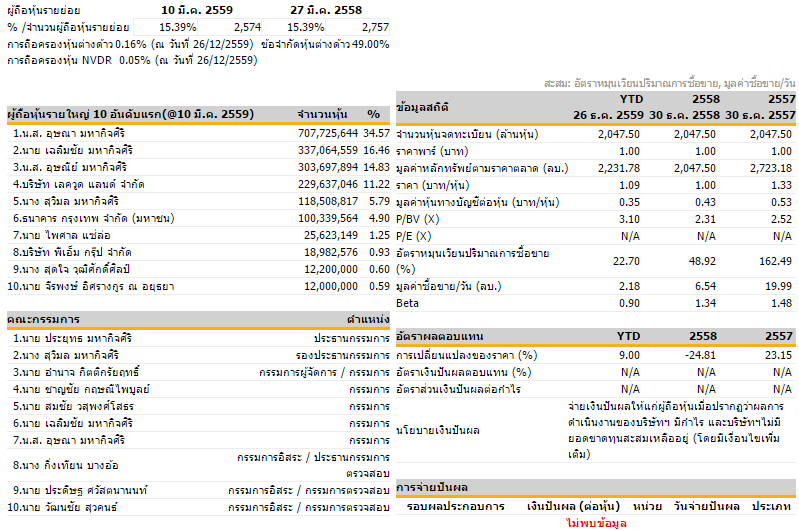The height and width of the screenshot is (530, 799).
Task: Click price change value -24.81
Action: (x=699, y=355)
